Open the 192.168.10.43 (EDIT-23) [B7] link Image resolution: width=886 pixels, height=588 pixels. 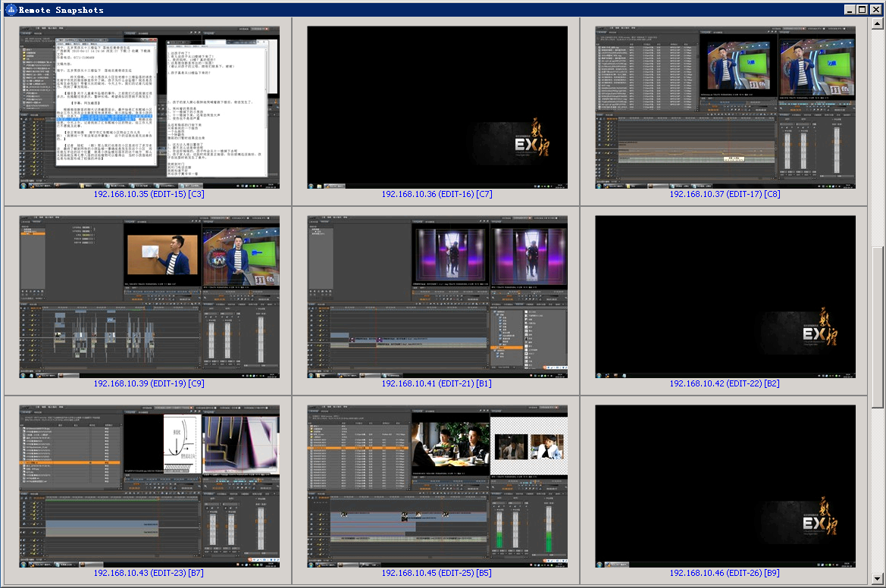tap(149, 573)
